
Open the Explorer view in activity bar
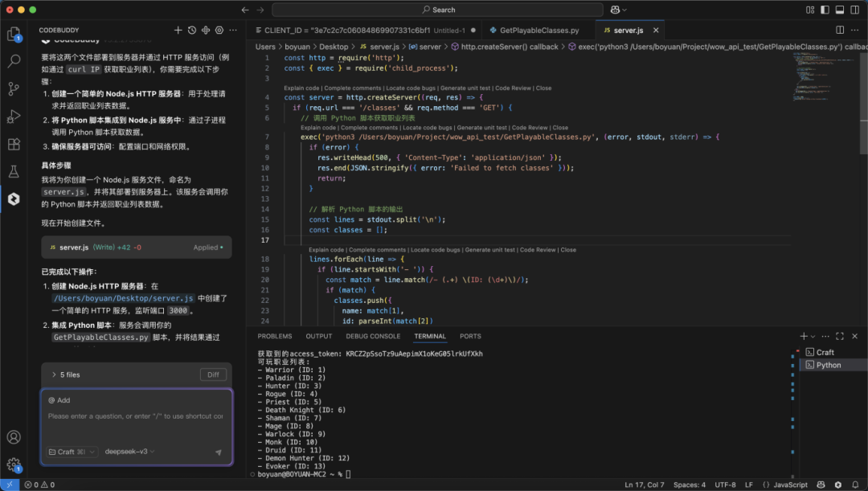(x=14, y=35)
